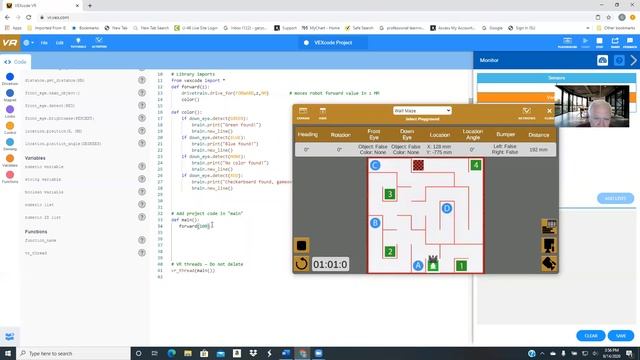Switch to the top-down camera view
640x360 pixels.
coord(549,227)
